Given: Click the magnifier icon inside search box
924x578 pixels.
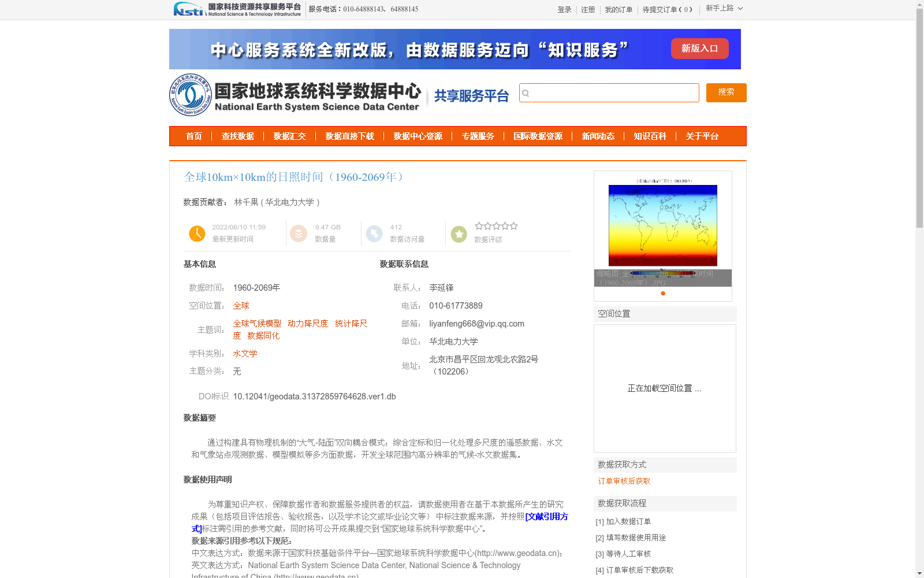Looking at the screenshot, I should (526, 93).
